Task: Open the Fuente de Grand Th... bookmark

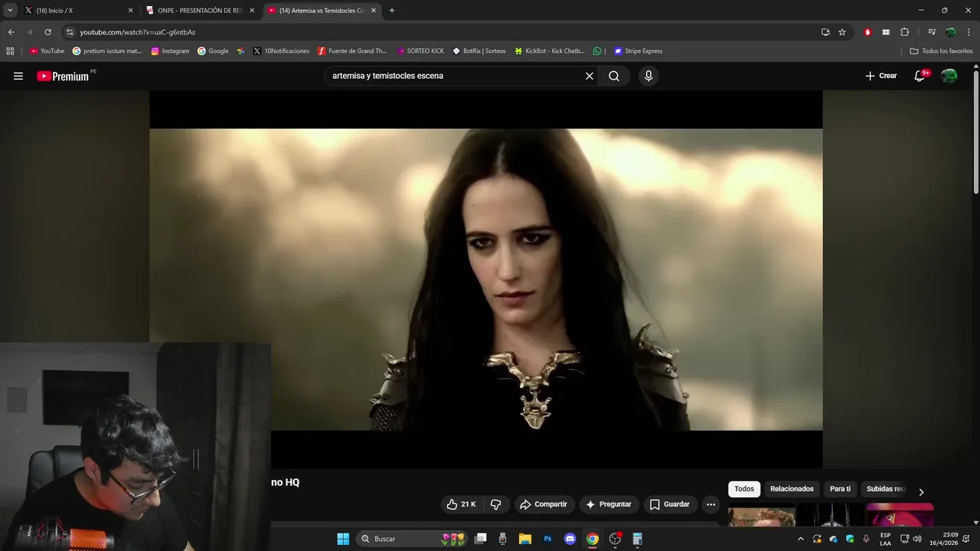Action: tap(351, 51)
